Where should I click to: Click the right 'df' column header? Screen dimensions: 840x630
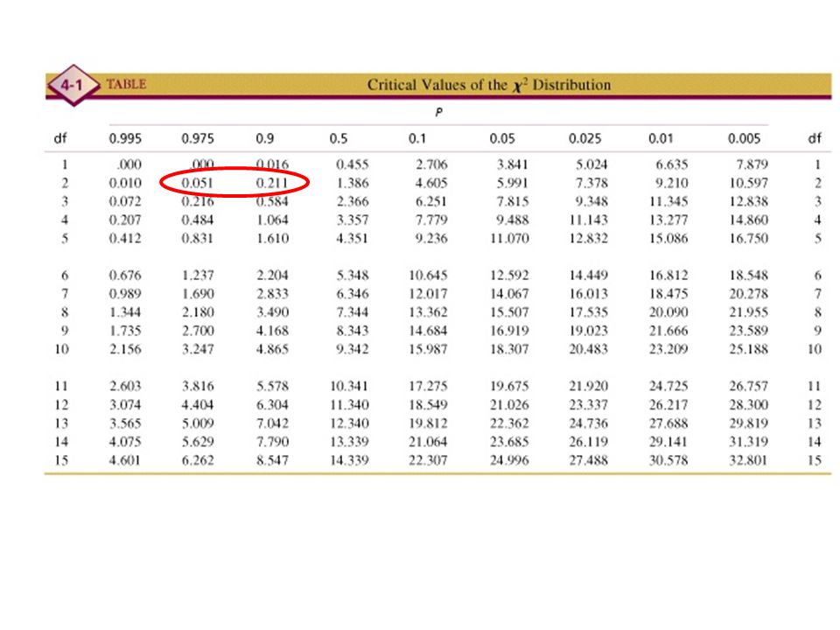point(815,139)
